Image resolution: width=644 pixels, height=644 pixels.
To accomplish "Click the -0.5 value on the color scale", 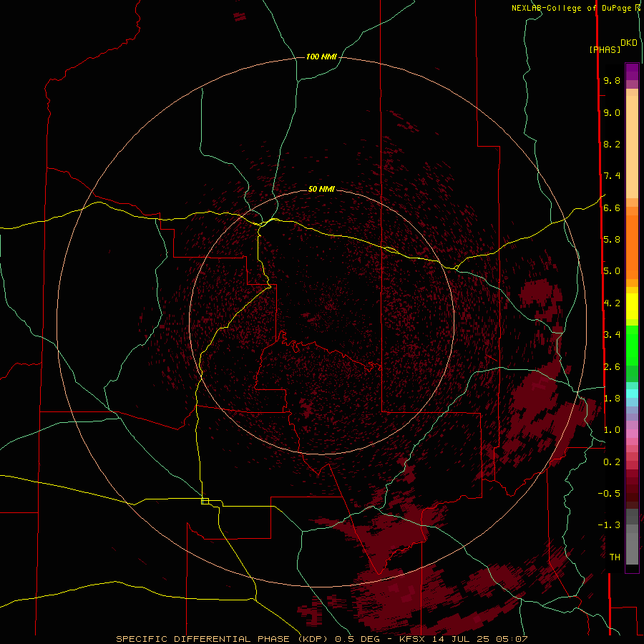I will point(609,494).
